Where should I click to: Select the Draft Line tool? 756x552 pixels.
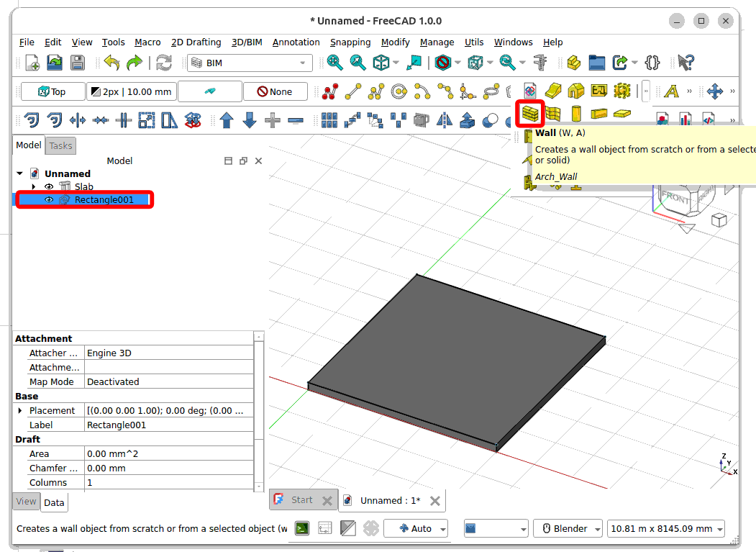point(353,91)
